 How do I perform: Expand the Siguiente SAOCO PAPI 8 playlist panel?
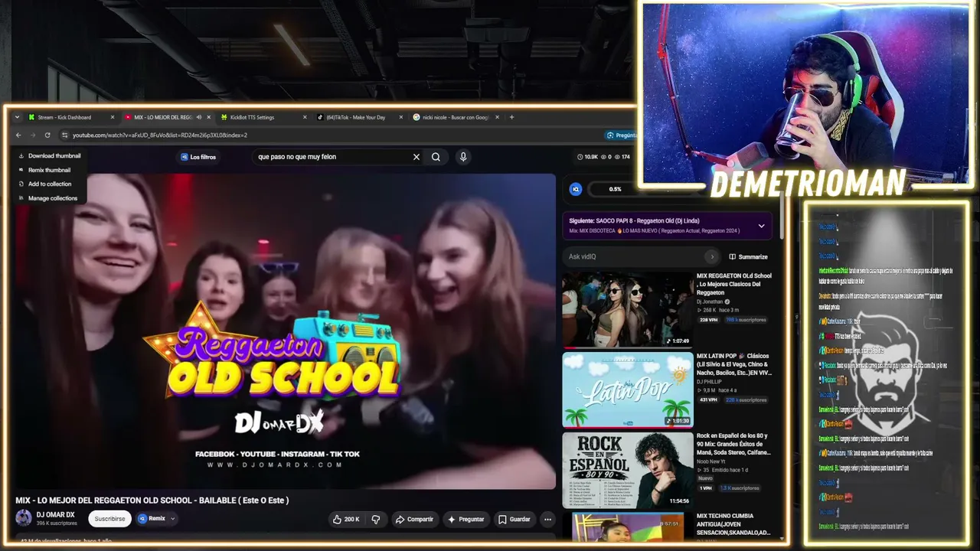point(761,226)
